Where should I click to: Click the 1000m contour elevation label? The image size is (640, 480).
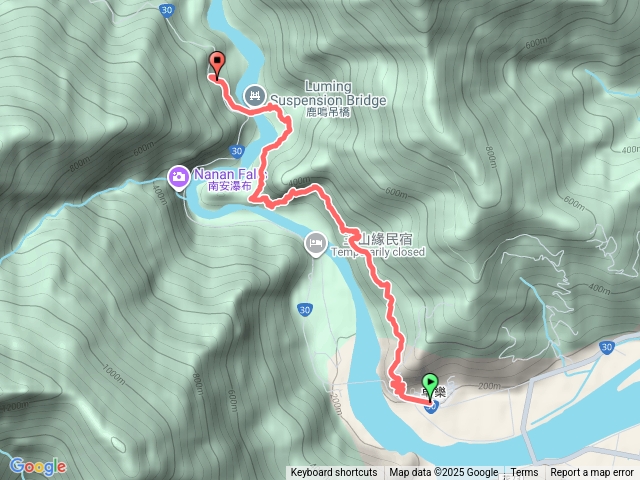pyautogui.click(x=113, y=375)
